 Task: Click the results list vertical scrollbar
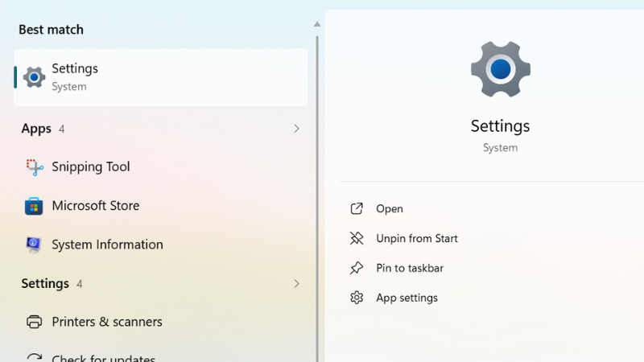[317, 199]
